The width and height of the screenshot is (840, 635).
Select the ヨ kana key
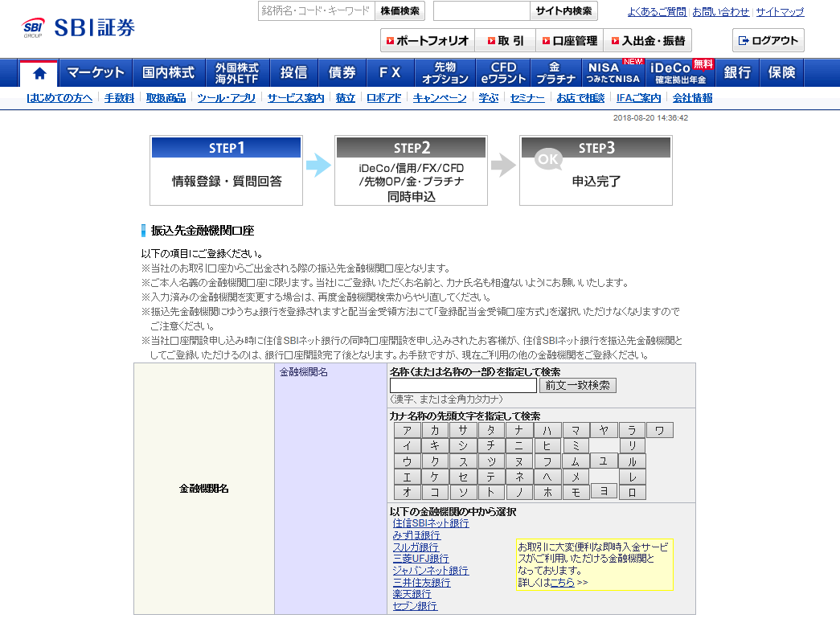click(x=603, y=492)
